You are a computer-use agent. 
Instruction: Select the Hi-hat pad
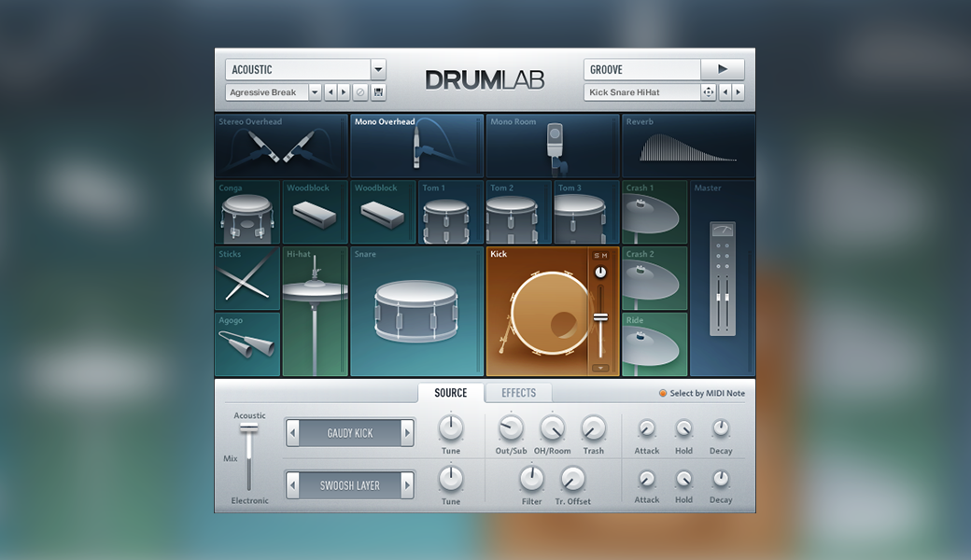[x=316, y=311]
